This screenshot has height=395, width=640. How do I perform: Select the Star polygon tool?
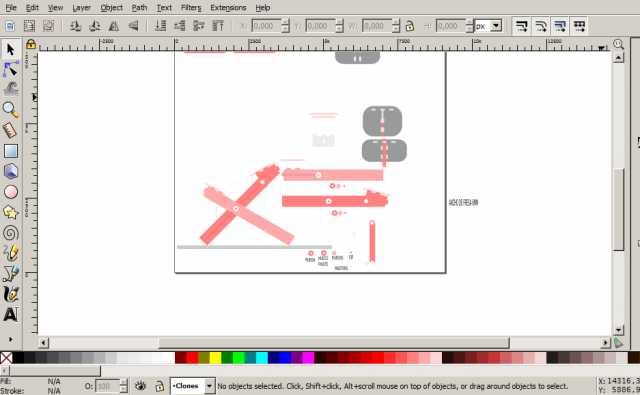[11, 213]
